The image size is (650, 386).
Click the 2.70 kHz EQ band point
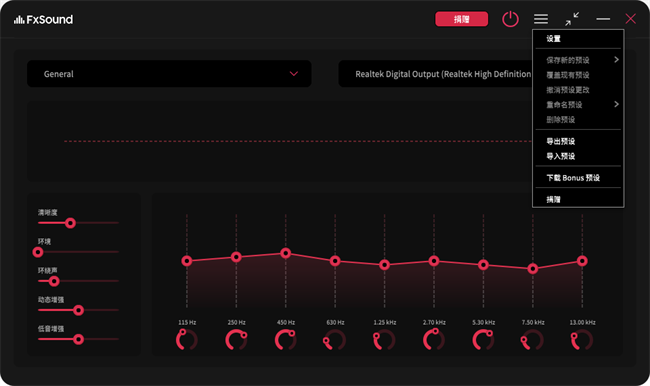[434, 261]
